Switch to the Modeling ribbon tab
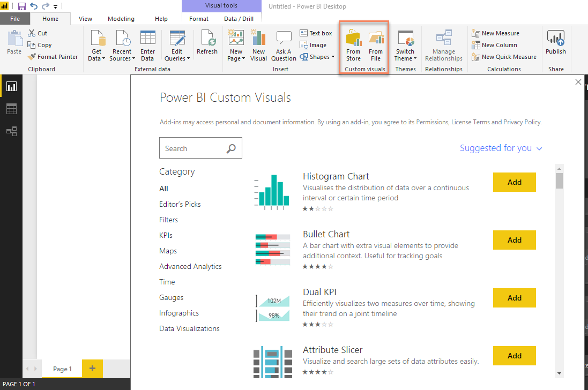The height and width of the screenshot is (390, 588). tap(121, 18)
